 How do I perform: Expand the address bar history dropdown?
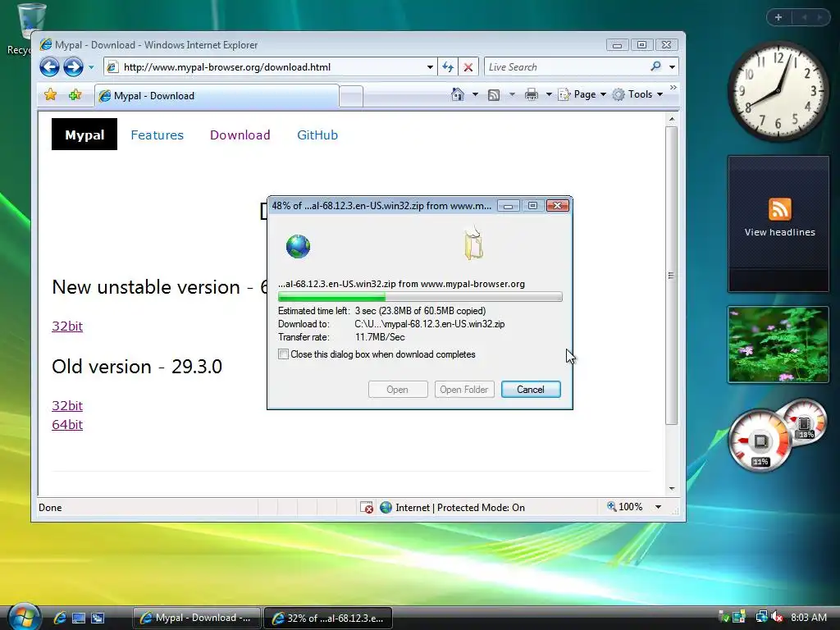click(430, 67)
